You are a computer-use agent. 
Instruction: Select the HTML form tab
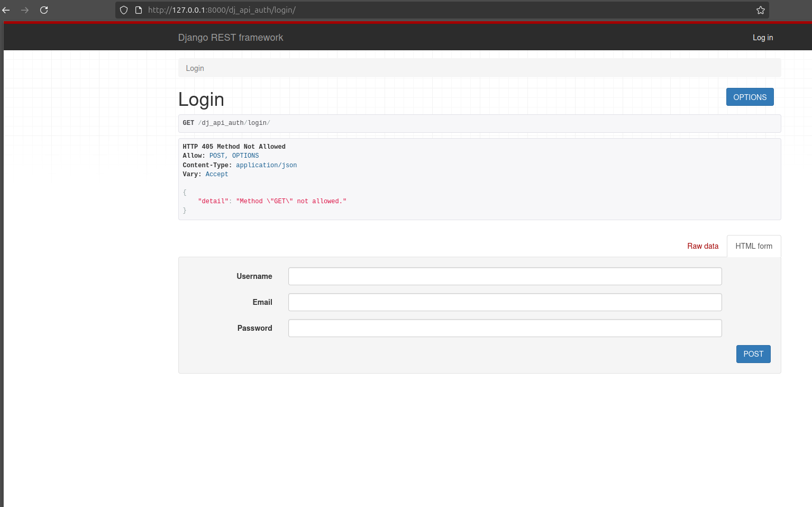(x=754, y=246)
